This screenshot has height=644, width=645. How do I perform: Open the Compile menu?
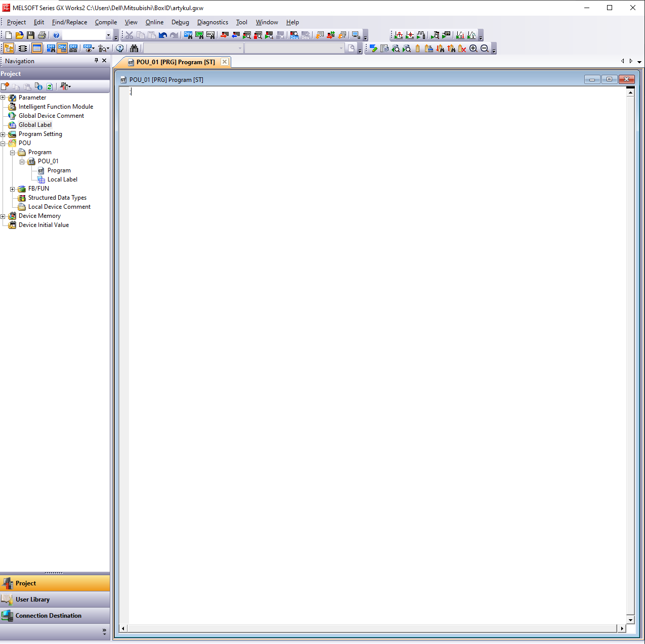(x=106, y=22)
